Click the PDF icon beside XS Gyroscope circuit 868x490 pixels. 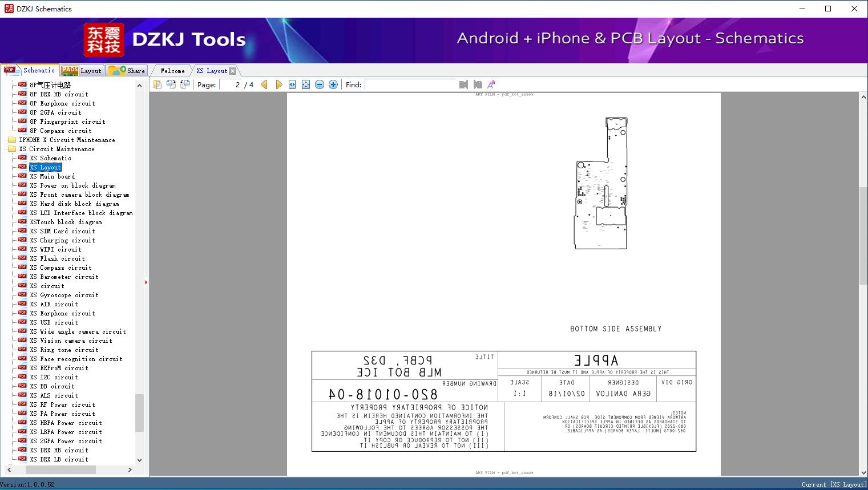tap(22, 294)
